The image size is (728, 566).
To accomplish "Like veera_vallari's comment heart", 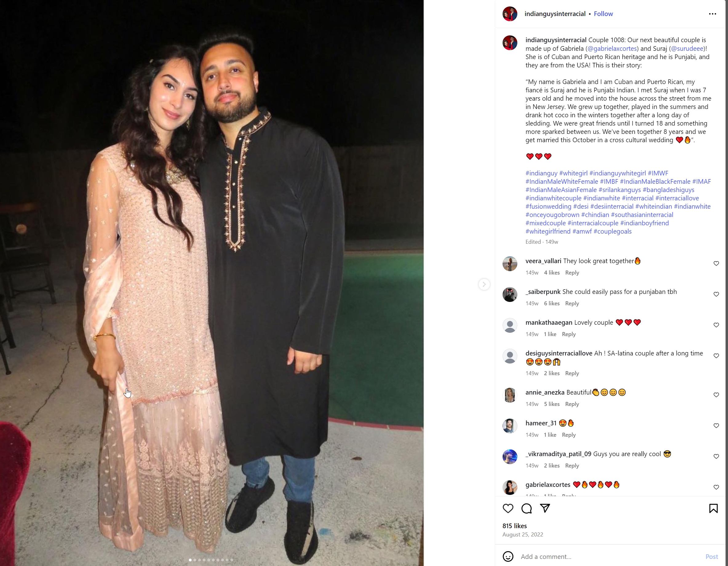I will (x=716, y=263).
